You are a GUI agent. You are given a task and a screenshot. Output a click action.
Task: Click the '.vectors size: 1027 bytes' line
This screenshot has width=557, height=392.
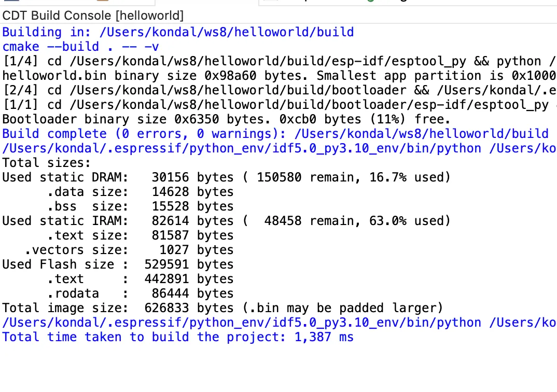tap(129, 250)
